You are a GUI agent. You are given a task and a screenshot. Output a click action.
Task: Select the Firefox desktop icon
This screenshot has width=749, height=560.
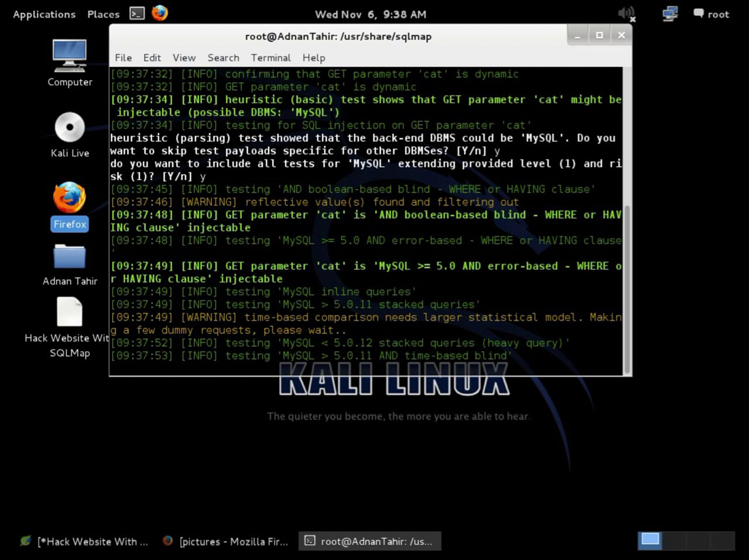click(x=70, y=207)
